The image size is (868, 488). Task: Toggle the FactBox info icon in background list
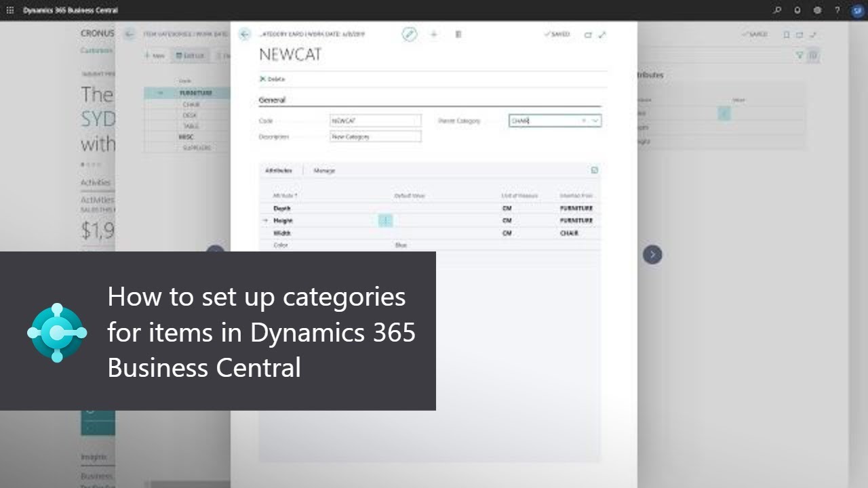point(814,56)
